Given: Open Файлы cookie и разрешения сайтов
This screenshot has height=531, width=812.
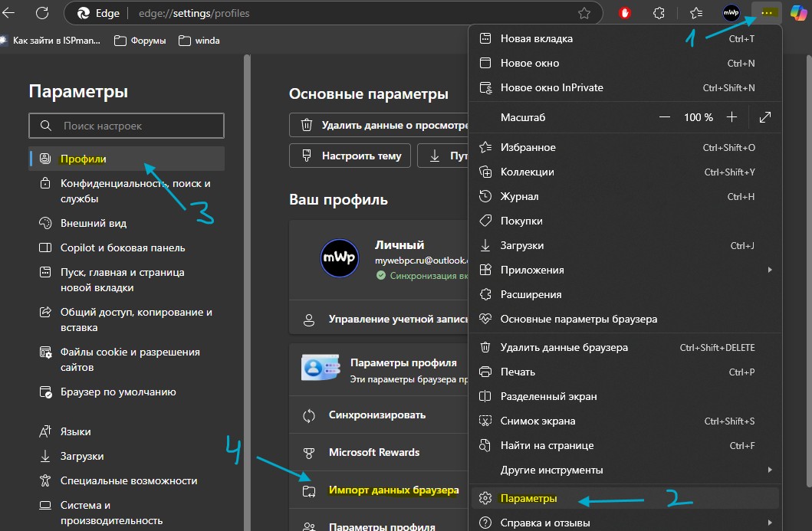Looking at the screenshot, I should [127, 359].
